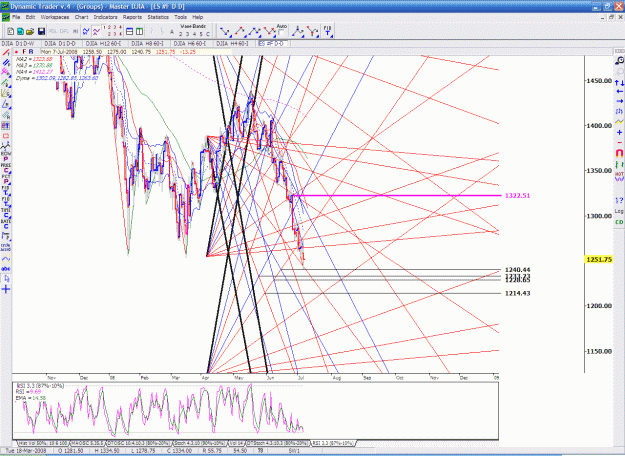Toggle the R indicator on chart header
The image size is (625, 456).
pos(31,52)
